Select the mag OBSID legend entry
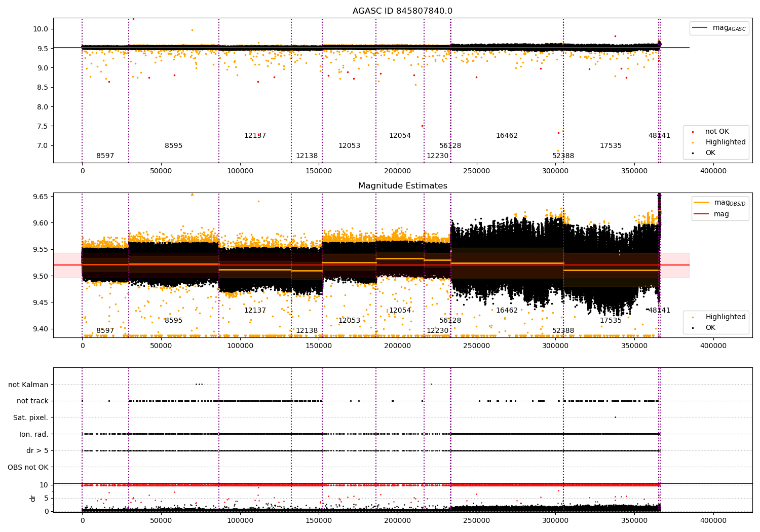 click(719, 203)
